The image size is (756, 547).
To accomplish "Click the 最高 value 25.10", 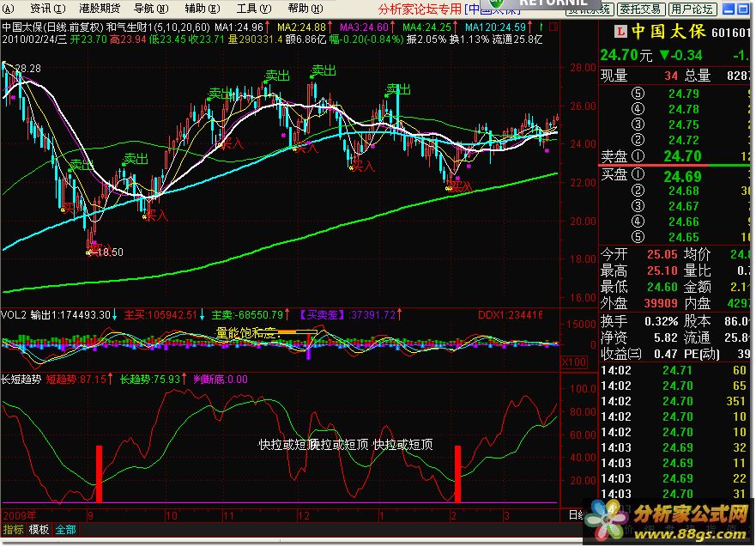I will click(x=662, y=270).
